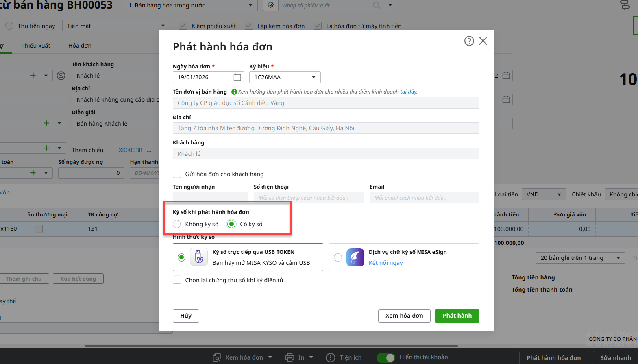Check Gửi hóa đơn cho khách hàng

click(177, 174)
